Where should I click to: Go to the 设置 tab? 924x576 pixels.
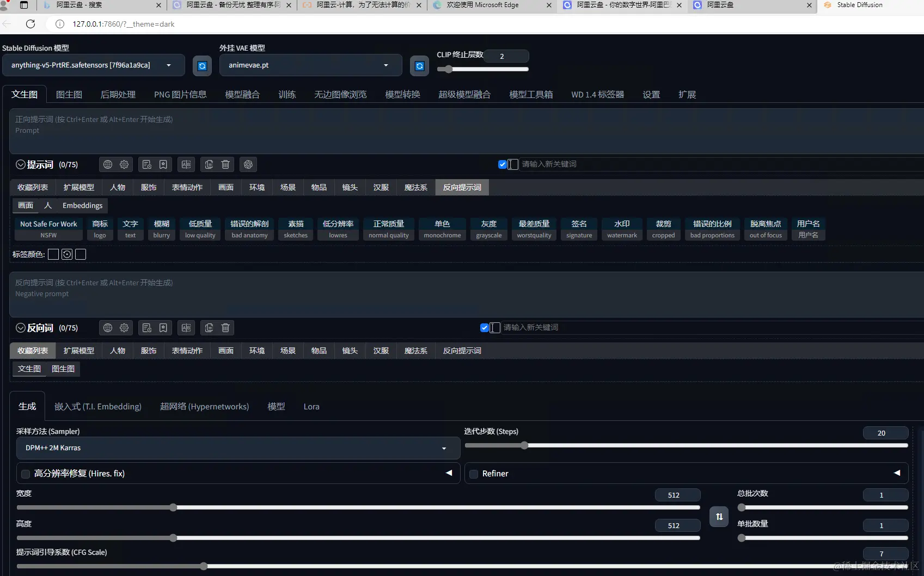pos(651,95)
